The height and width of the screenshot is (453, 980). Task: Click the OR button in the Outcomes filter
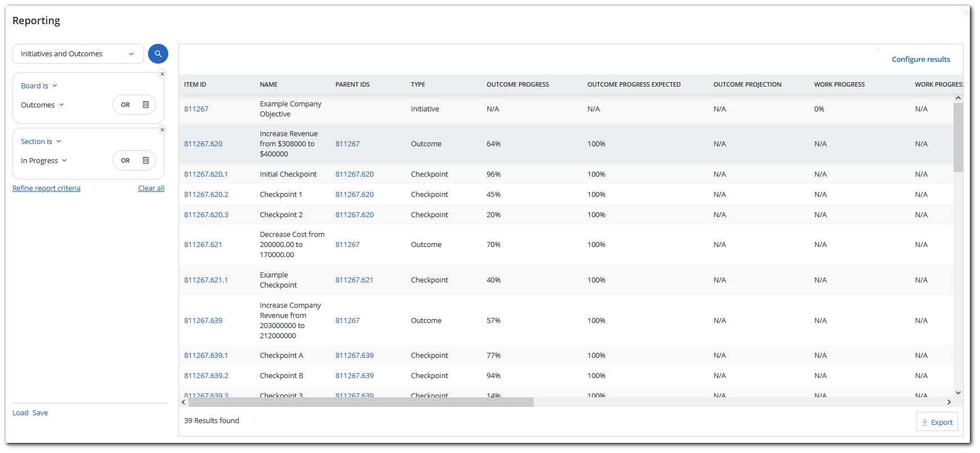pyautogui.click(x=126, y=105)
